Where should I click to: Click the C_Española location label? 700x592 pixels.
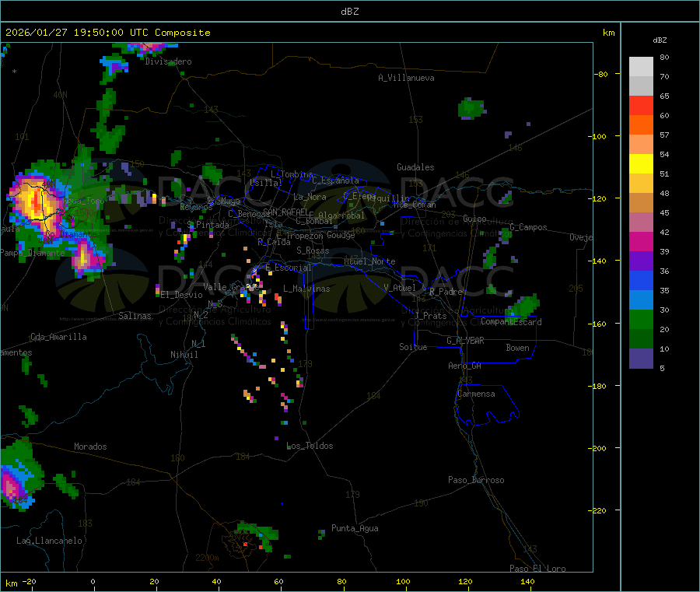coord(336,180)
